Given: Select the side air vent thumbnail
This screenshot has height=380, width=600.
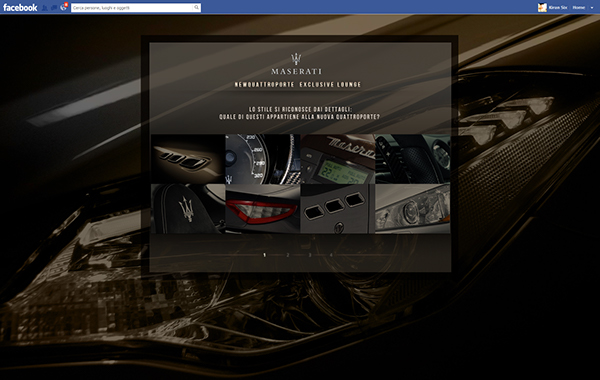Looking at the screenshot, I should coord(188,159).
